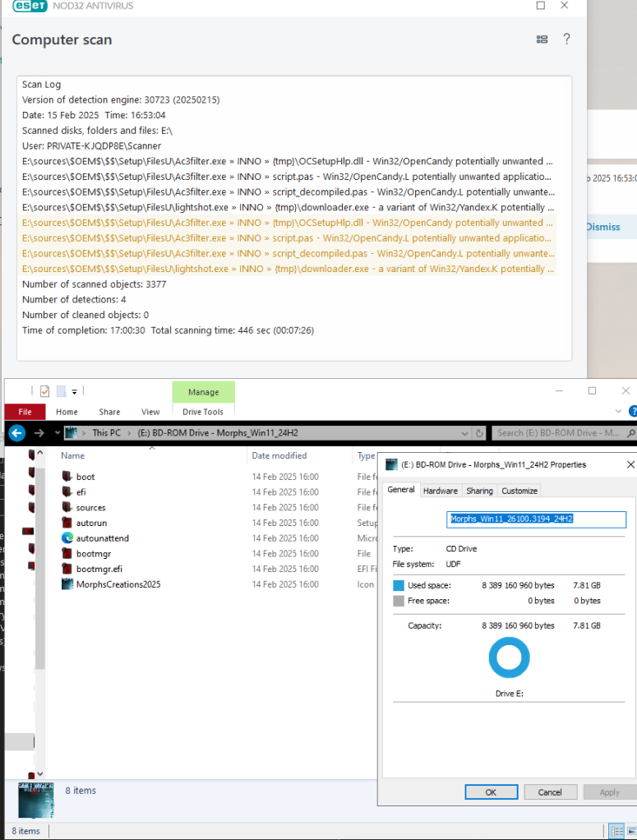Switch to the Share ribbon tab

tap(109, 412)
